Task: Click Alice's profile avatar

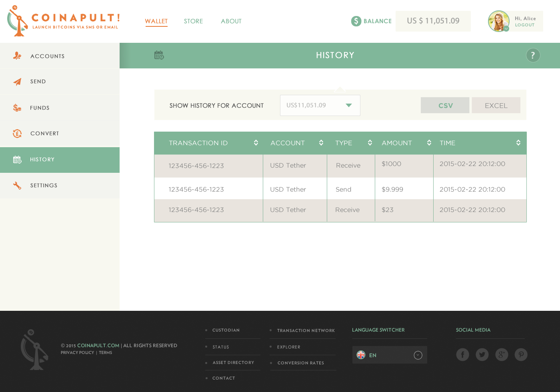Action: pyautogui.click(x=498, y=21)
